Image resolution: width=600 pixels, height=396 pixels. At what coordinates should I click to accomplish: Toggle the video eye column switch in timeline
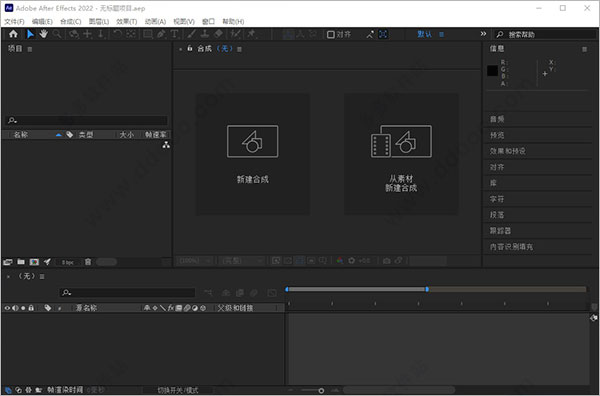7,308
